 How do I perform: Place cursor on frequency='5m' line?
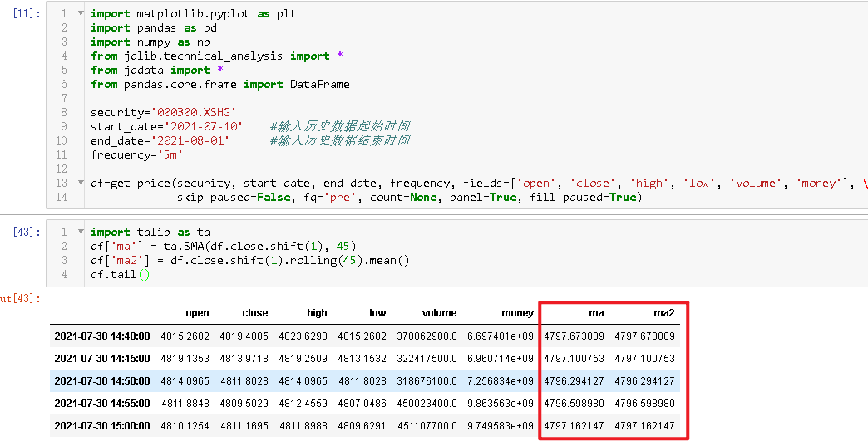[x=136, y=154]
